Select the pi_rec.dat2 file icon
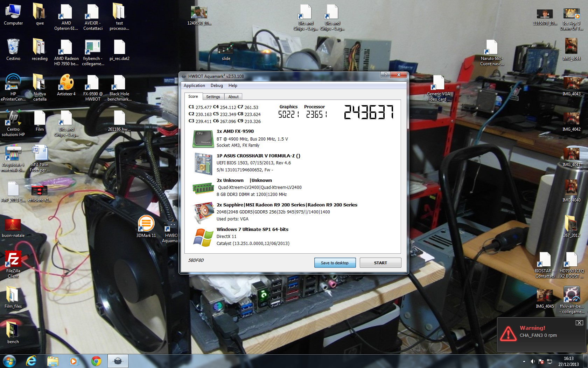588x368 pixels. pos(119,49)
